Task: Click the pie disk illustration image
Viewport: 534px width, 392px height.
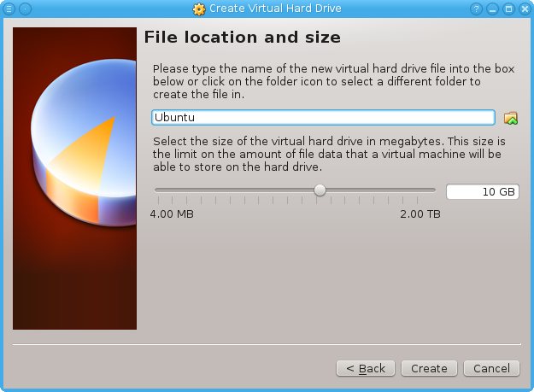Action: (x=74, y=178)
